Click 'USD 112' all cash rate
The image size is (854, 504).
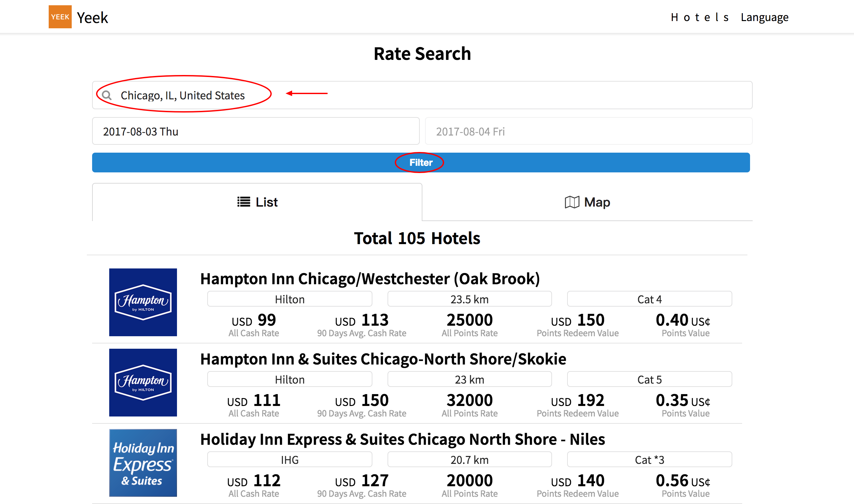click(x=254, y=481)
